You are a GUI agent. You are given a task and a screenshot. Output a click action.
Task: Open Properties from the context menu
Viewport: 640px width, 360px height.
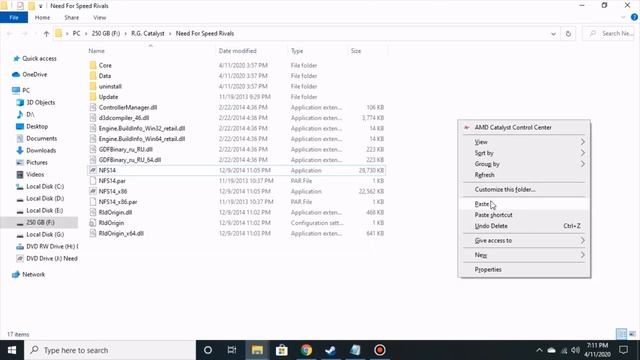pos(524,270)
